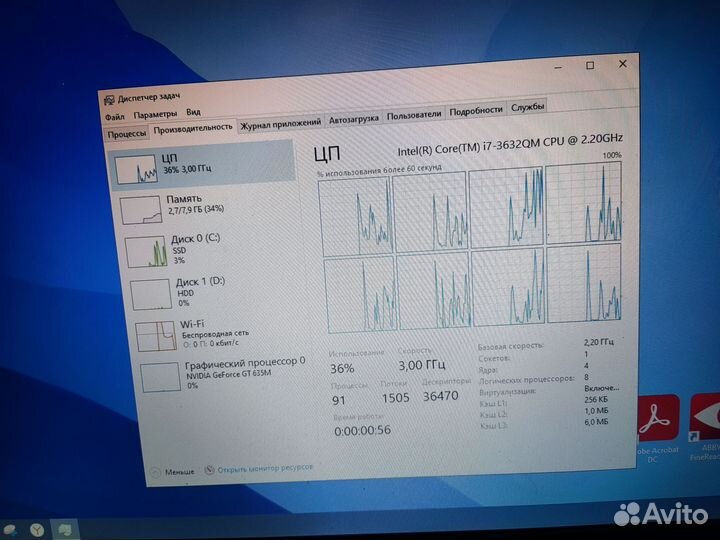Open the Открыть монитор ресурсов link

coord(265,469)
